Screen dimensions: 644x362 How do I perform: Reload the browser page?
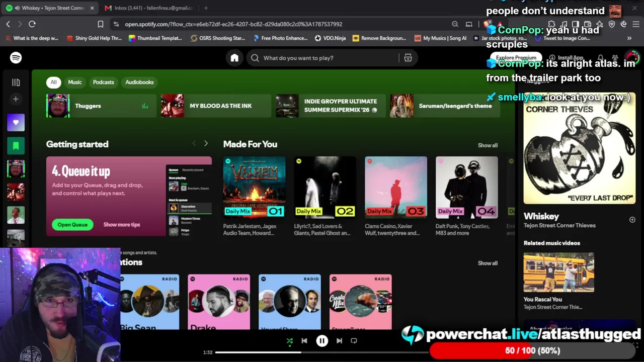coord(32,24)
